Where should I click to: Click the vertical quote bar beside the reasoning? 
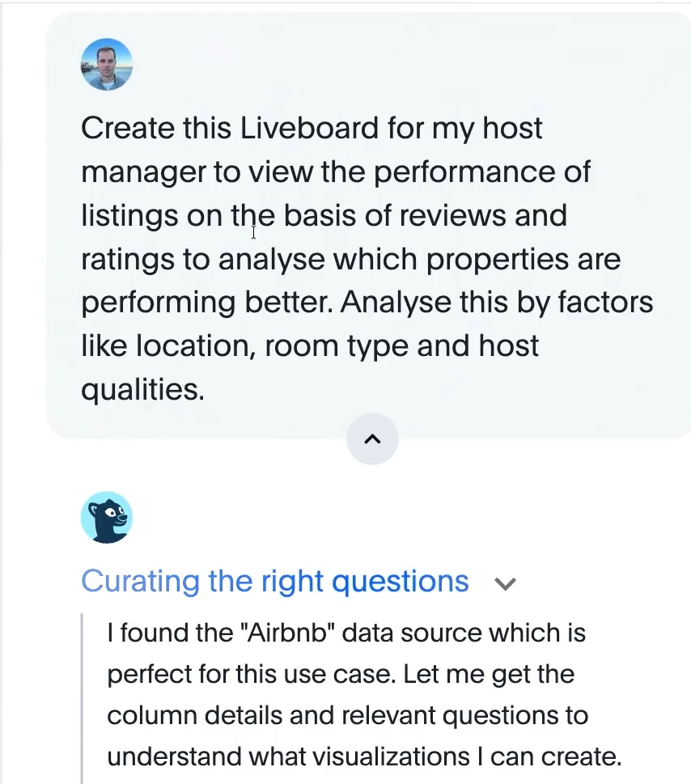[83, 696]
